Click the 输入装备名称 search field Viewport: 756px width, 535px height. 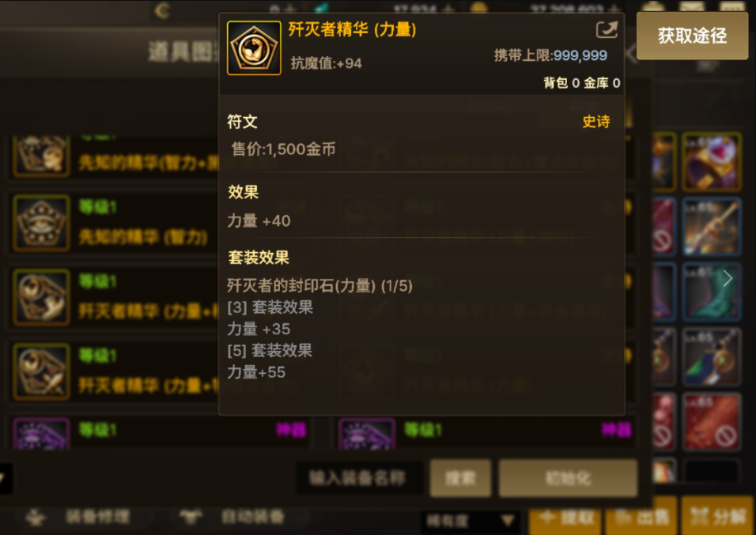[x=359, y=478]
